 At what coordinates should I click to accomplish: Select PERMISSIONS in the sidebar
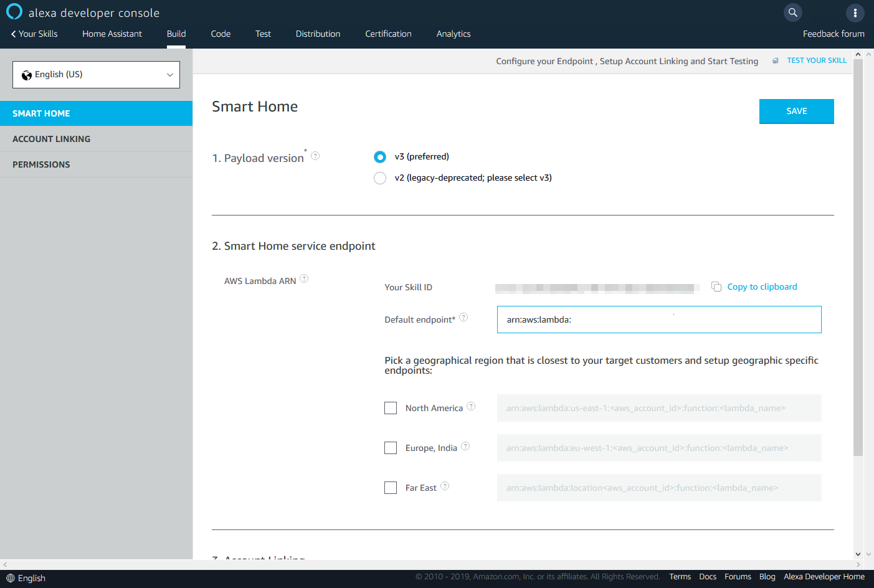(96, 164)
